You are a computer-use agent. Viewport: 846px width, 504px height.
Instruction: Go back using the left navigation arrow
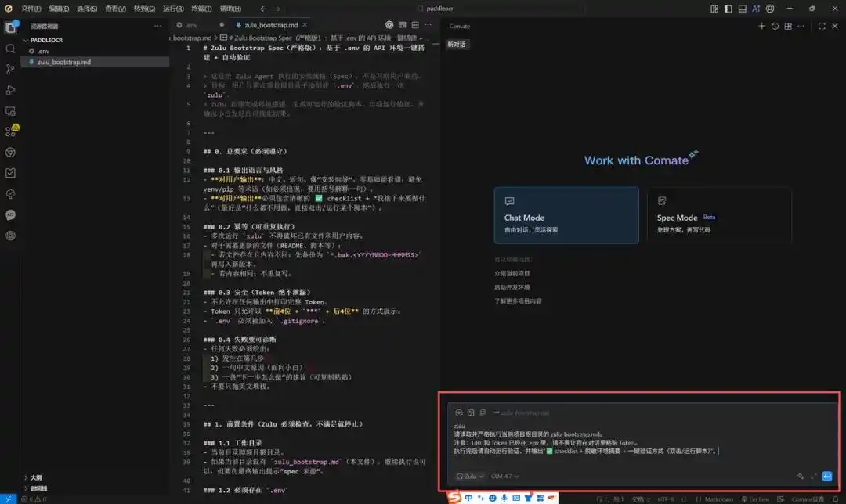click(263, 9)
